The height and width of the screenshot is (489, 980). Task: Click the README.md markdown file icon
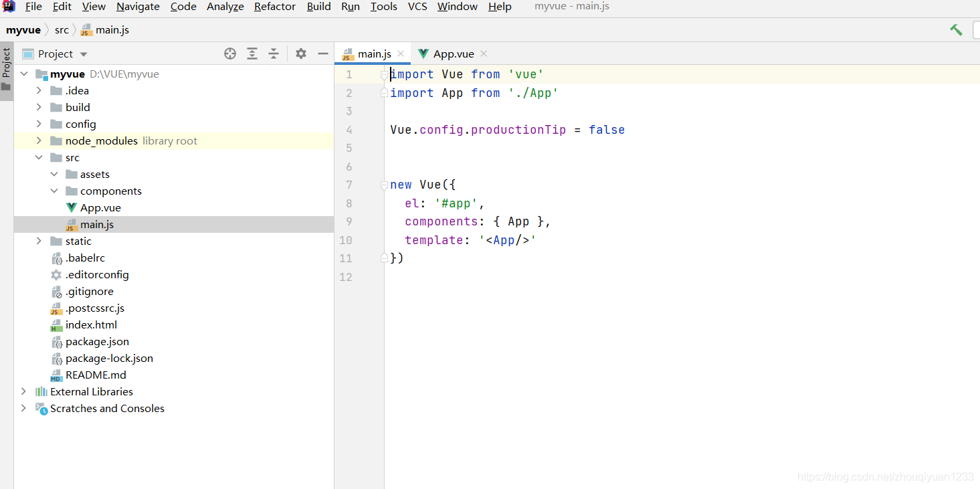pyautogui.click(x=57, y=375)
